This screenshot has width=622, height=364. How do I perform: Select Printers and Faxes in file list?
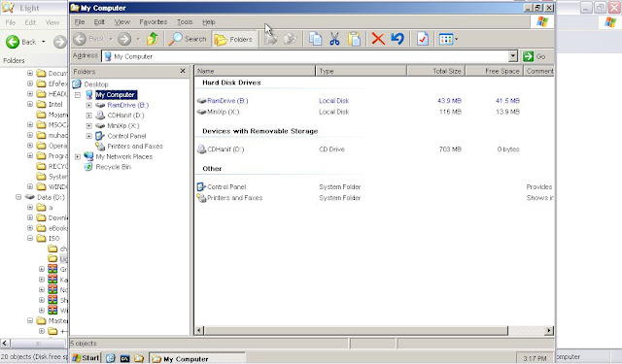coord(234,198)
